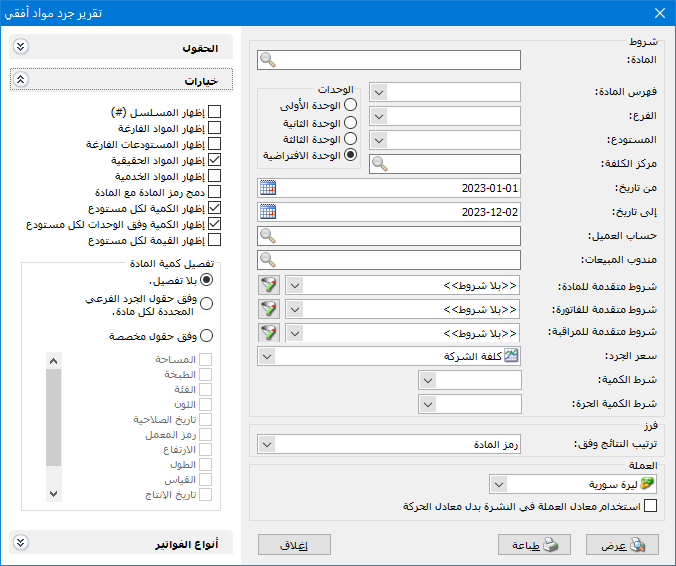Open شروط متقدمة للمراقبة dropdown arrow
Screen dimensions: 676x566
tap(295, 333)
